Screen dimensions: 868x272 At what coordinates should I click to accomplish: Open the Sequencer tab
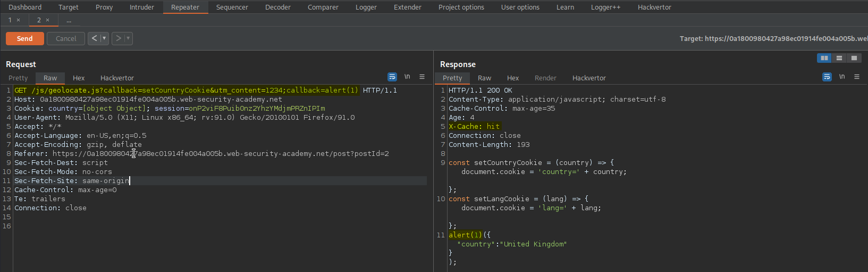tap(232, 7)
